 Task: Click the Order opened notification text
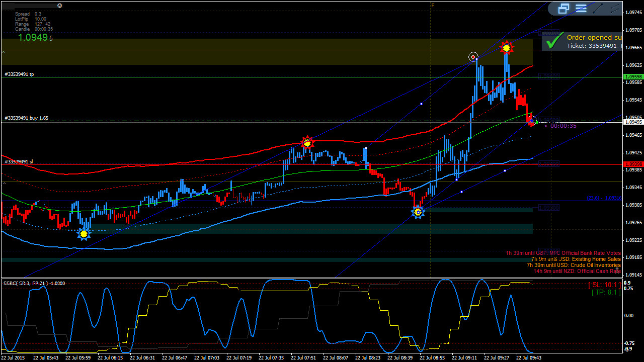click(594, 37)
